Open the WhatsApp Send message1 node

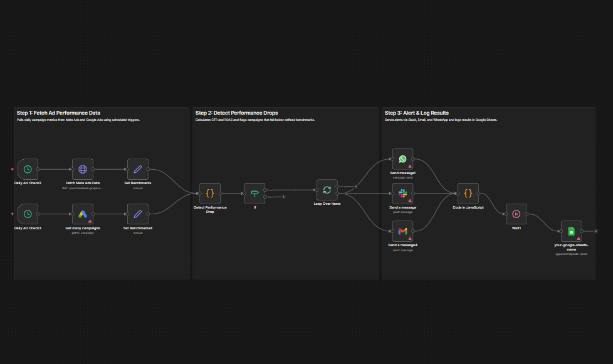pos(402,159)
